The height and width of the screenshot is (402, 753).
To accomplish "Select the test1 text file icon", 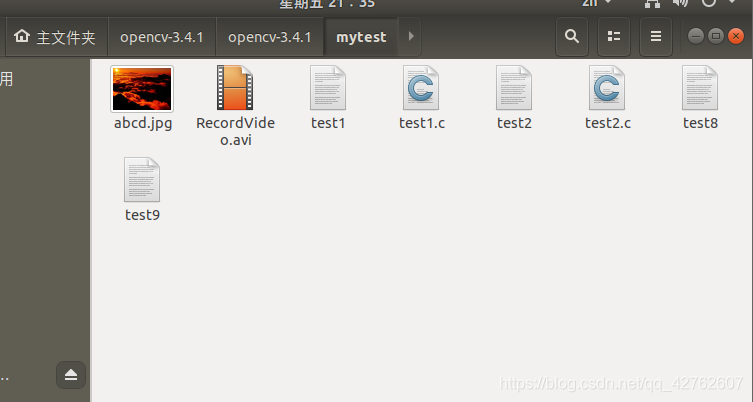I will (x=328, y=87).
